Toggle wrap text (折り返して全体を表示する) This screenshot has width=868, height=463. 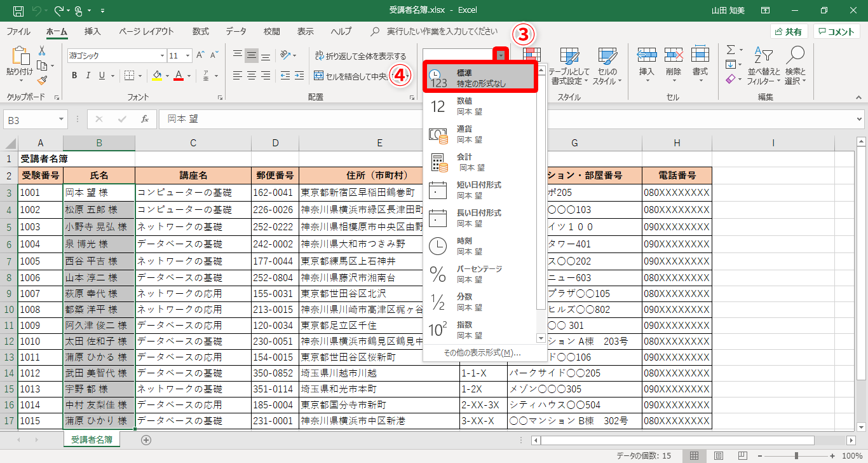(360, 56)
